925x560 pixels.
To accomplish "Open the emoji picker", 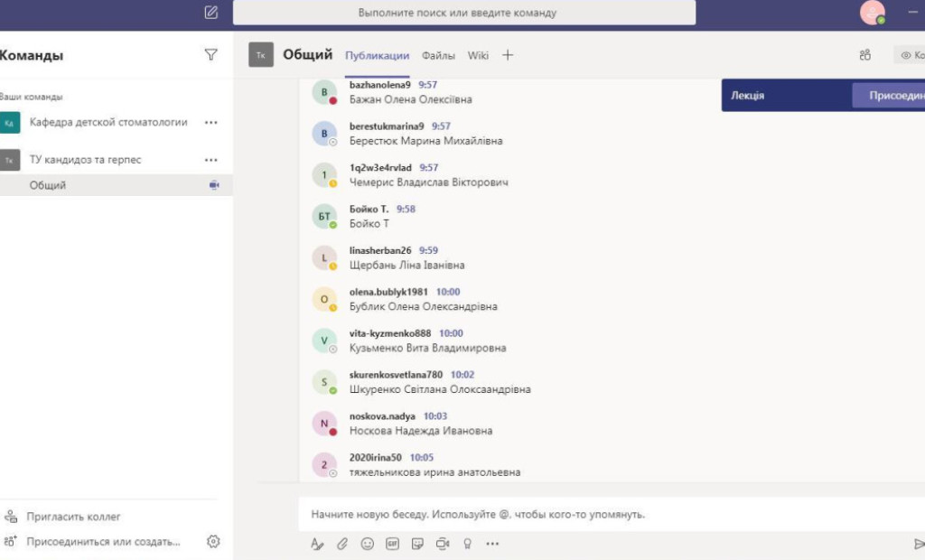I will point(368,544).
